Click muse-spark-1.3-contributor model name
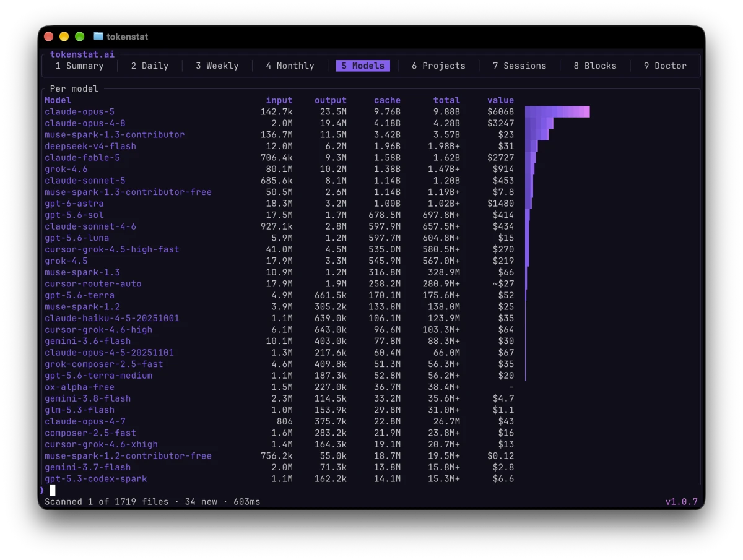 point(115,135)
